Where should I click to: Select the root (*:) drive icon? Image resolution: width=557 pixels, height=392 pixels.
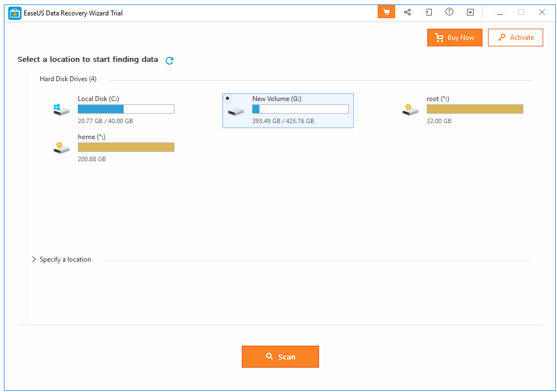point(410,110)
